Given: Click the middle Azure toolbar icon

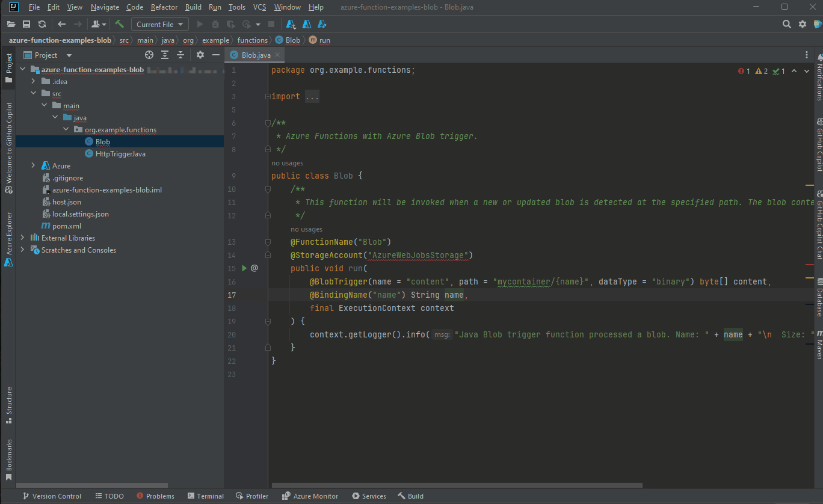Looking at the screenshot, I should tap(307, 24).
